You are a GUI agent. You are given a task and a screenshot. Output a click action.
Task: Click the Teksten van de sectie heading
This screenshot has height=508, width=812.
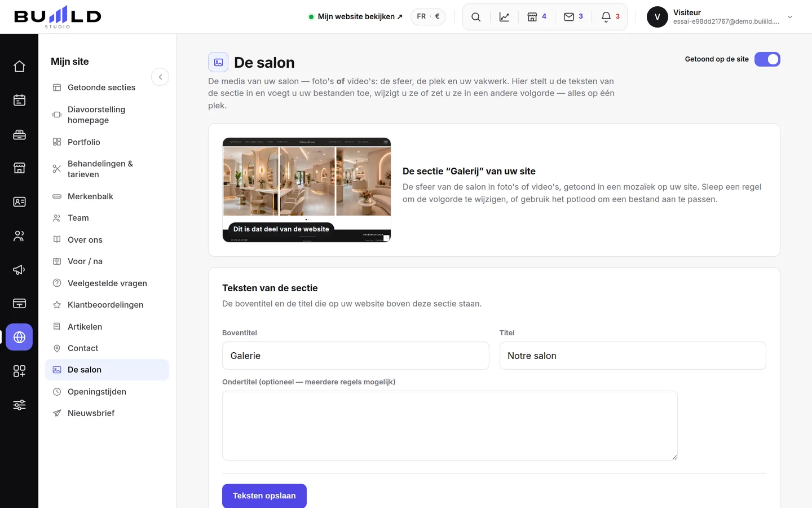pos(270,288)
